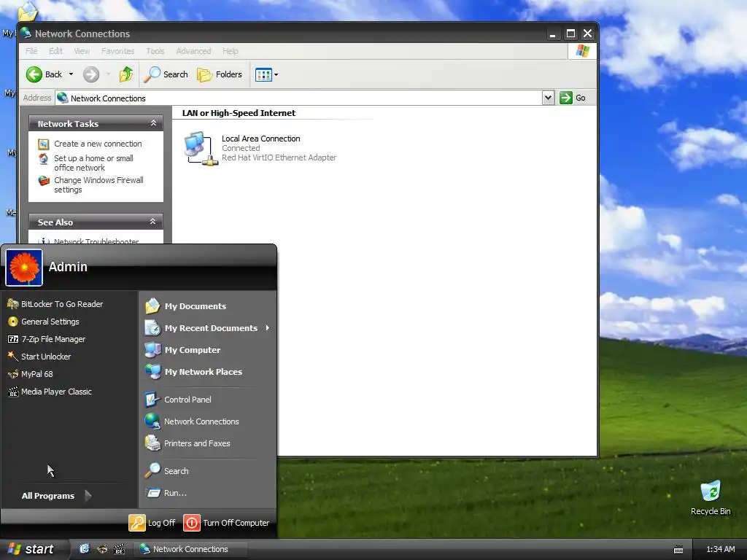Image resolution: width=747 pixels, height=560 pixels.
Task: Collapse the See Also panel
Action: 153,222
